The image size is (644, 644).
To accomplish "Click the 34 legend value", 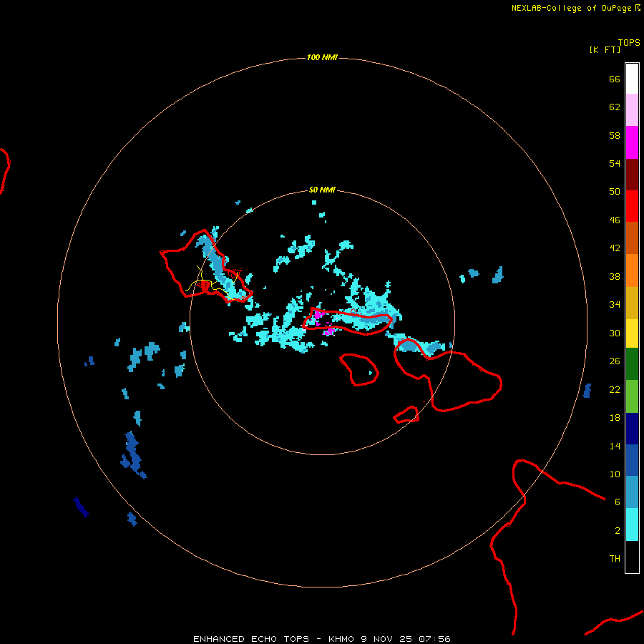I will pyautogui.click(x=615, y=304).
